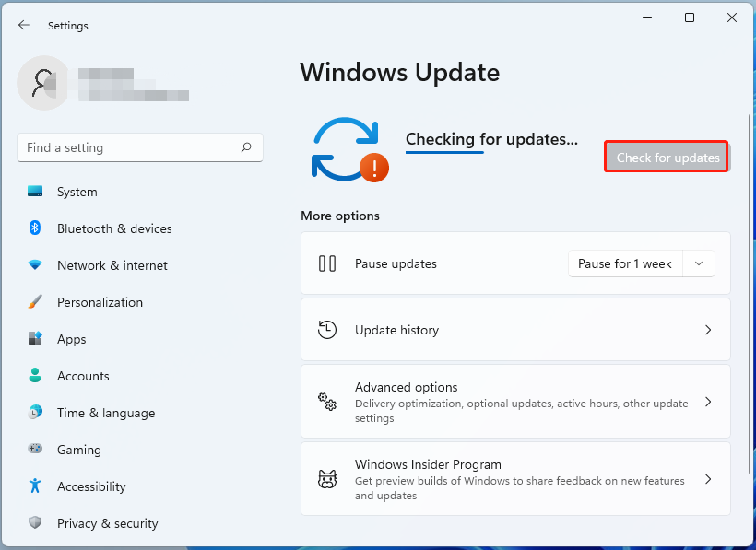Click the System monitor icon
Viewport: 756px width, 550px height.
tap(35, 192)
